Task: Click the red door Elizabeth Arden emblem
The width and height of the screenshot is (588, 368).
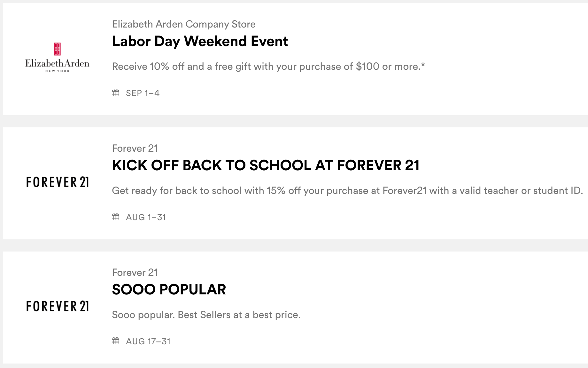Action: (57, 49)
